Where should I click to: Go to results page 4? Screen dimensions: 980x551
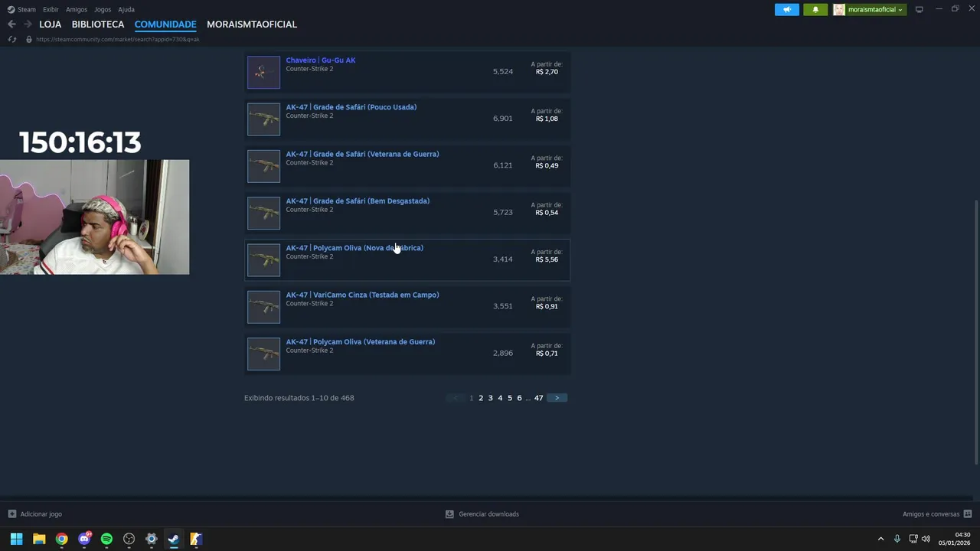click(x=500, y=398)
